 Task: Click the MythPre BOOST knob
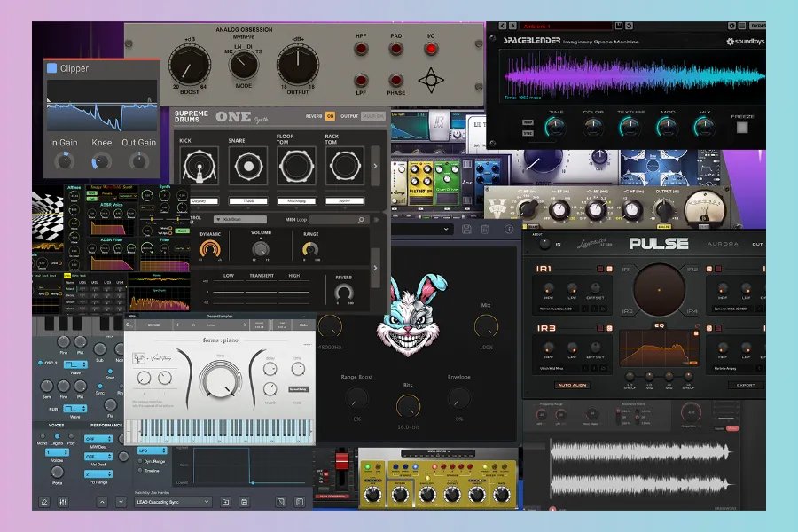pyautogui.click(x=189, y=66)
